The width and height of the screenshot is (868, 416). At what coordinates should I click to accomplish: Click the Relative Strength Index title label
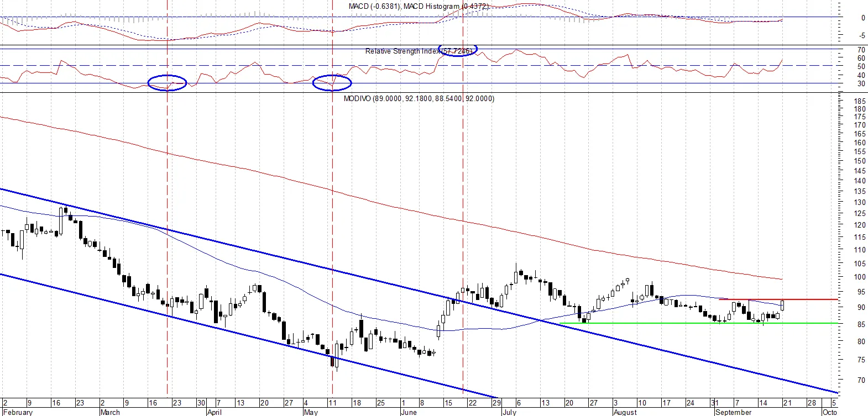coord(419,51)
